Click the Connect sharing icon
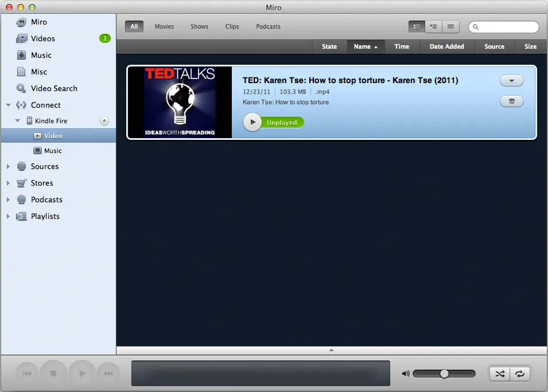 pos(21,105)
